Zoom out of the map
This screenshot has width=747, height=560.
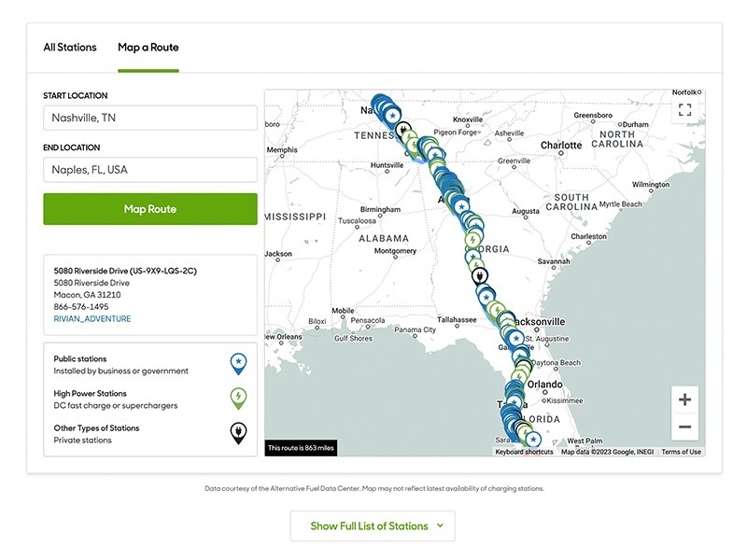tap(684, 428)
